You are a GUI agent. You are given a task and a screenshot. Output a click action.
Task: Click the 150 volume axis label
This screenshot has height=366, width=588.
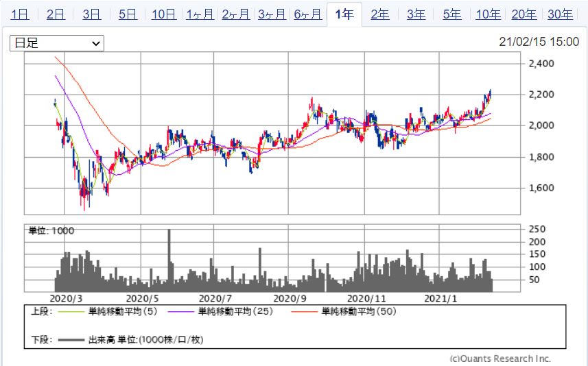coord(537,254)
